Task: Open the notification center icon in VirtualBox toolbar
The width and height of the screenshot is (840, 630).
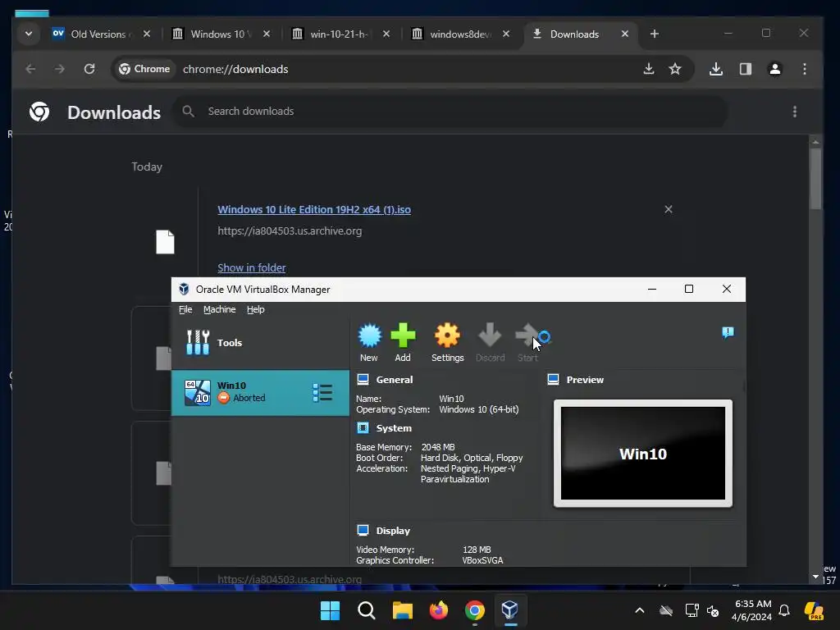Action: 728,333
